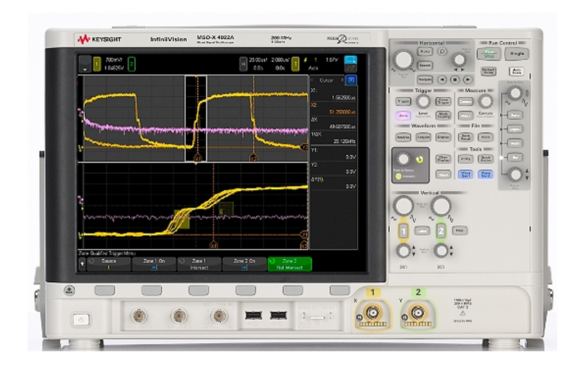Screen dimensions: 588x380
Task: Push the Meas key
Action: tap(466, 116)
